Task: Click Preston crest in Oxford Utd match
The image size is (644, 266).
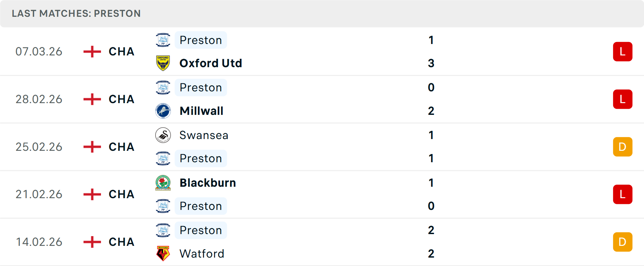Action: (x=163, y=40)
